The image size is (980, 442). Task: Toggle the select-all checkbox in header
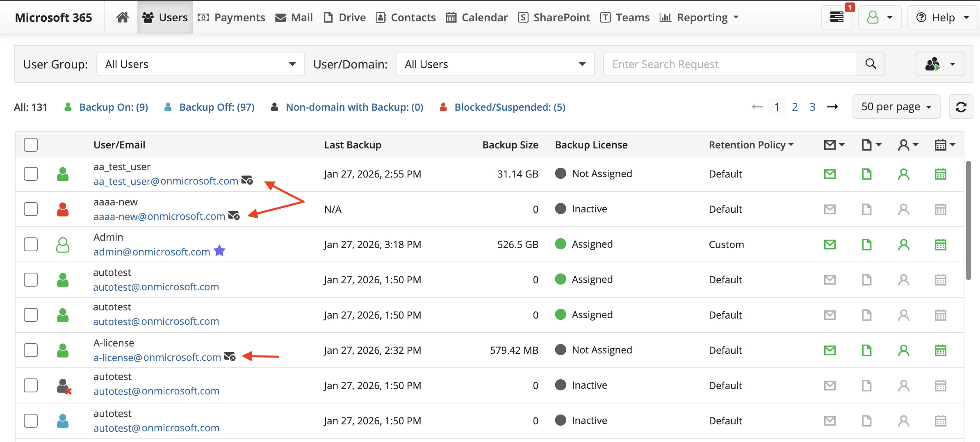pos(31,145)
